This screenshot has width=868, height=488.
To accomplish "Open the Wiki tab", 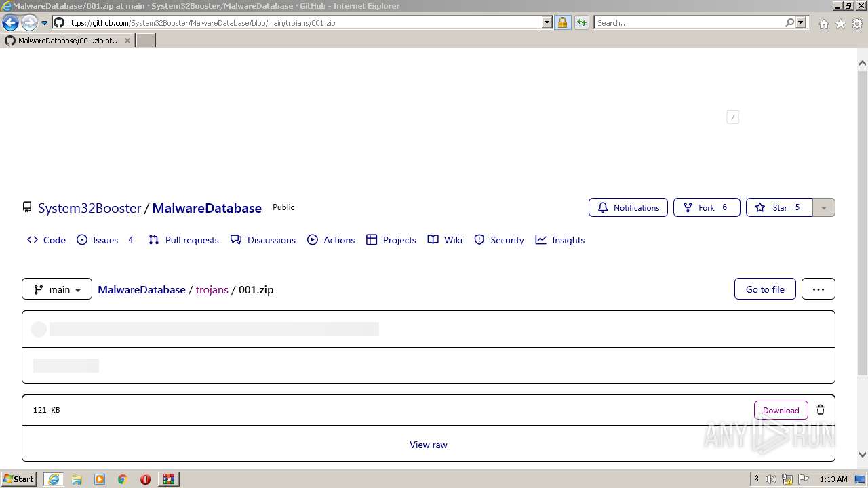I will coord(445,240).
